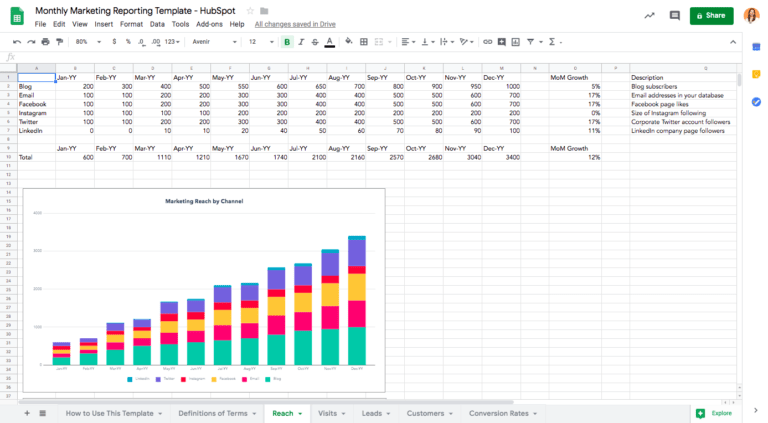Viewport: 768px width, 423px height.
Task: Click the green Share button
Action: click(x=710, y=15)
